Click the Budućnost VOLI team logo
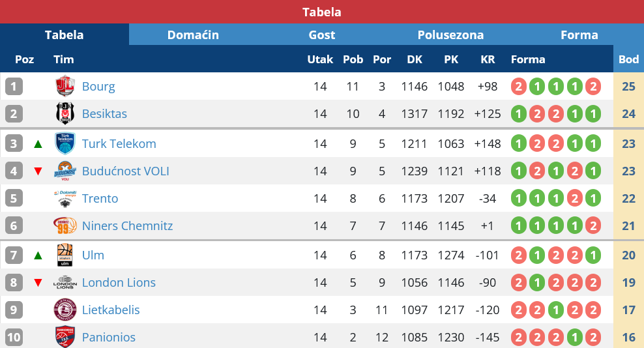 pos(65,171)
